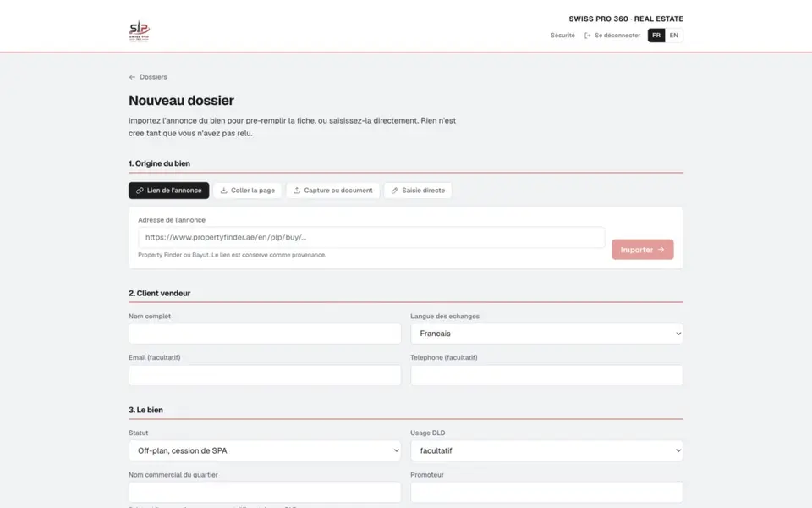
Task: Click the logout icon next to Se déconnecter
Action: coord(587,36)
